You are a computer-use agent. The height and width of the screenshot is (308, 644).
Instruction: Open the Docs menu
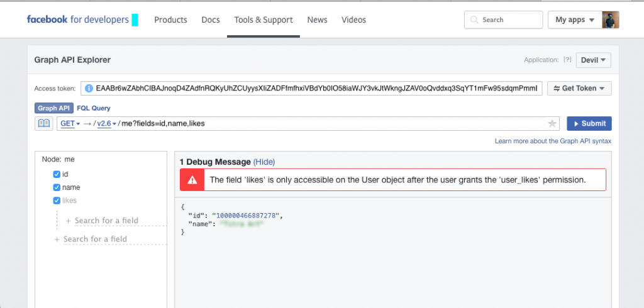click(211, 19)
